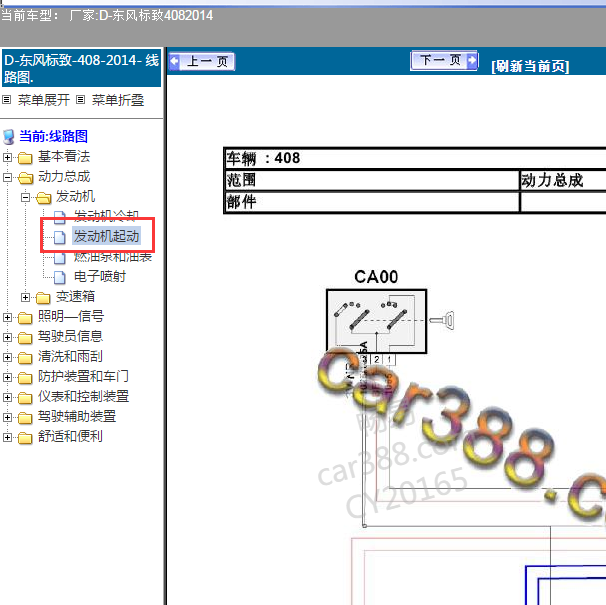Click the 菜单展开 list icon
606x605 pixels.
tap(7, 100)
